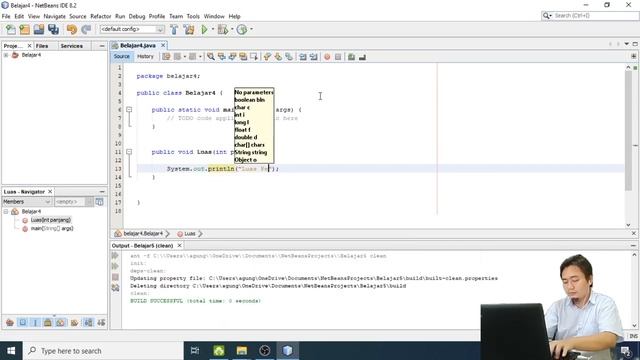
Task: Click the Start Macro Recording red circle icon
Action: point(327,57)
